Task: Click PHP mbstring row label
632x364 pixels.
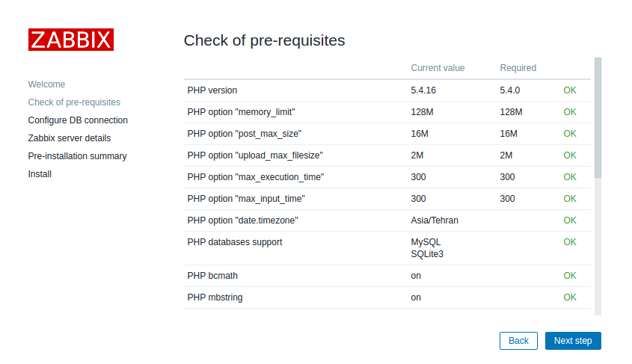Action: pyautogui.click(x=215, y=297)
